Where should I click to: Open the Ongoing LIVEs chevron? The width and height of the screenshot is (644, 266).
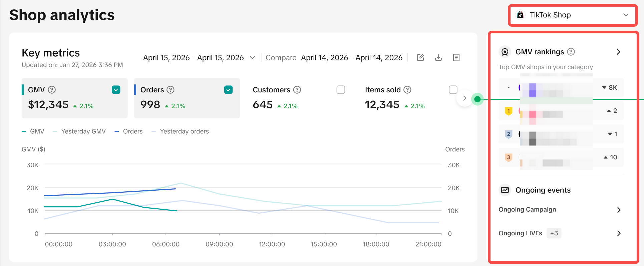(619, 233)
